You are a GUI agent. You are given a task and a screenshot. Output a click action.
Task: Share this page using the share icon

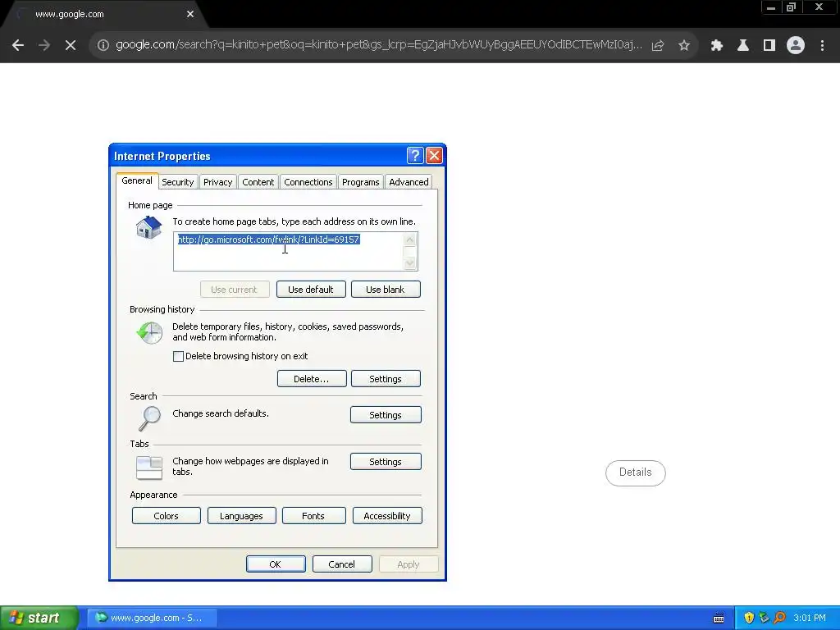658,46
